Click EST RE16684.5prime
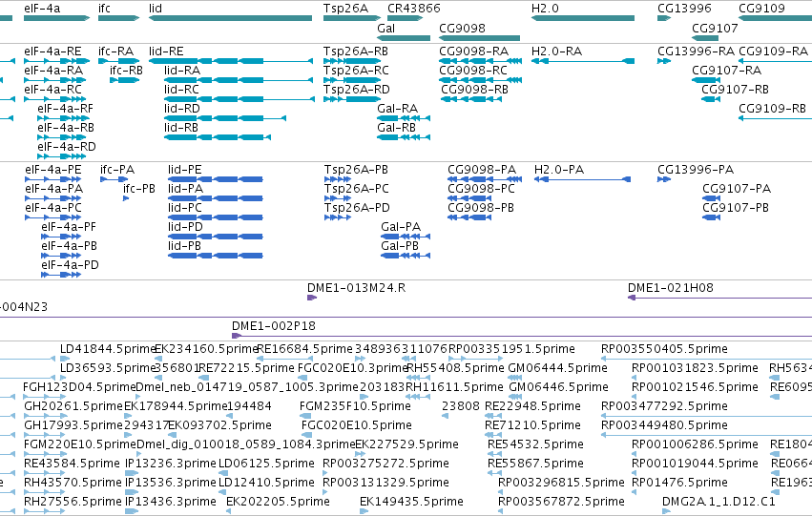 point(304,349)
